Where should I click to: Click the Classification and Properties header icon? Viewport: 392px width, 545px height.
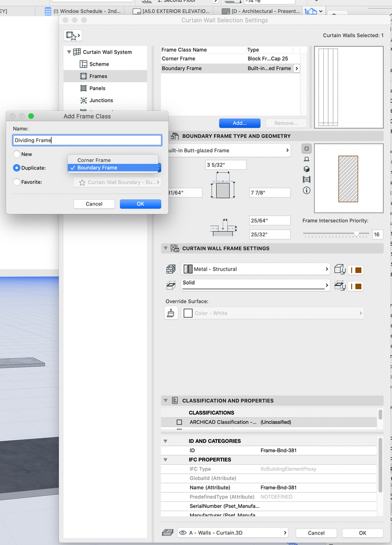tap(175, 400)
